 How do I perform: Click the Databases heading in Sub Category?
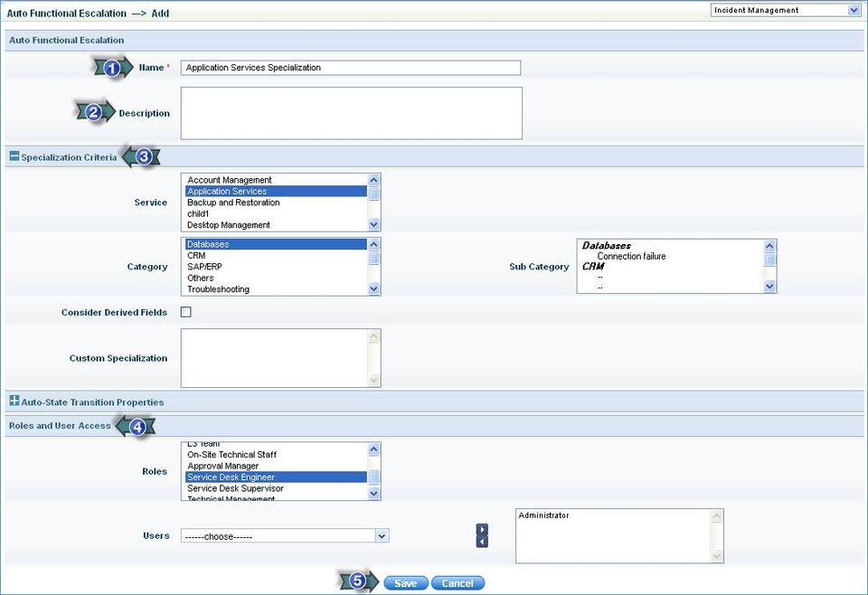point(606,246)
